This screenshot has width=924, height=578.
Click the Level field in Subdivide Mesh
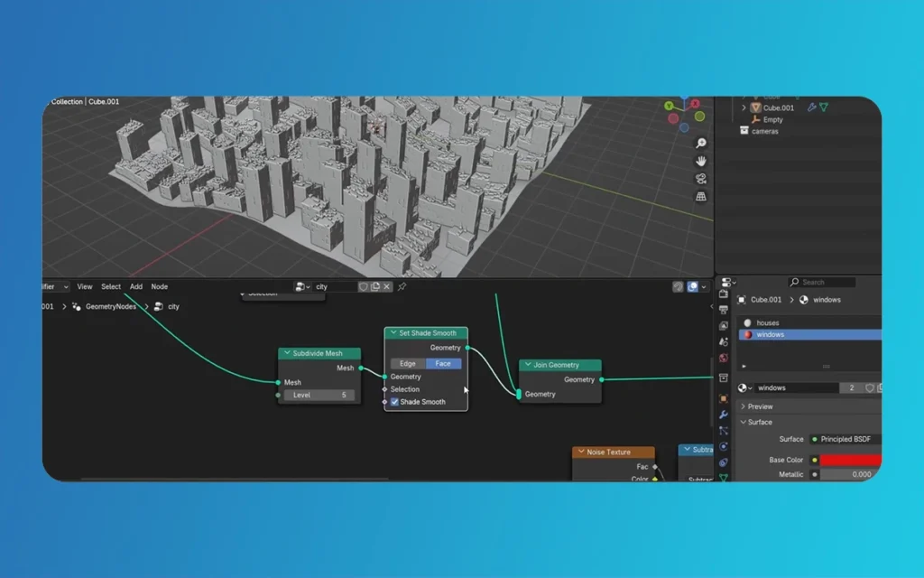click(319, 396)
